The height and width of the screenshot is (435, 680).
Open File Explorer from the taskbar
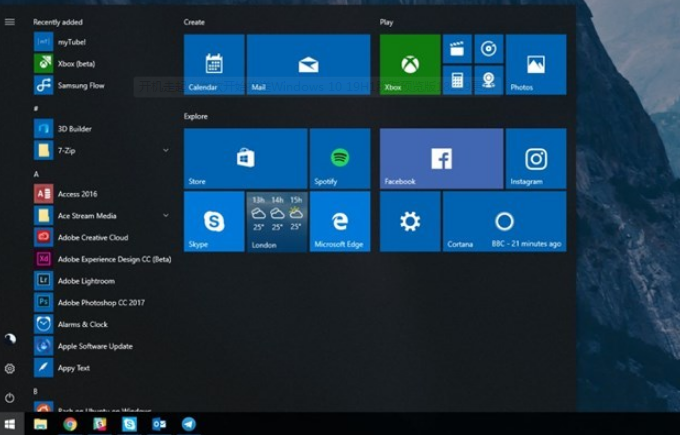pos(40,424)
